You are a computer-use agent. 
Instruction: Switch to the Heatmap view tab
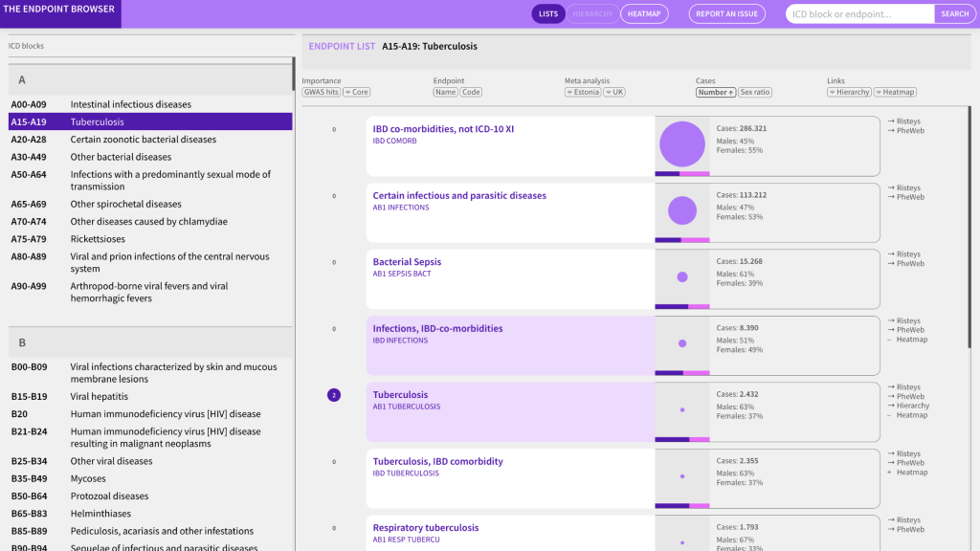click(644, 14)
